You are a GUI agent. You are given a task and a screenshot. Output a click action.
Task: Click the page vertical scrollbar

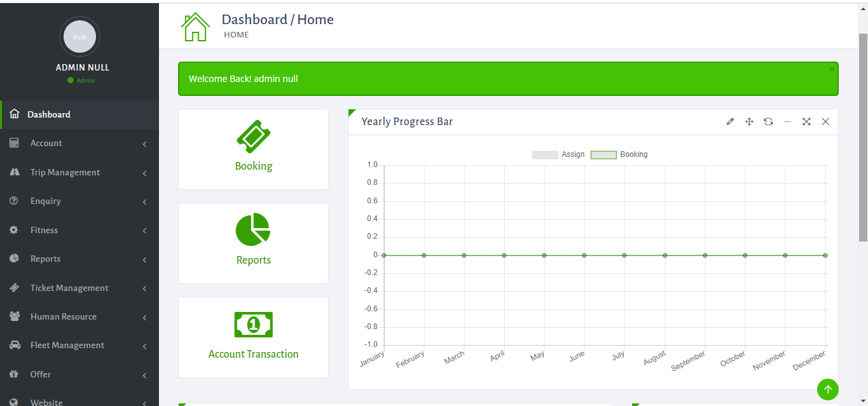pyautogui.click(x=863, y=137)
